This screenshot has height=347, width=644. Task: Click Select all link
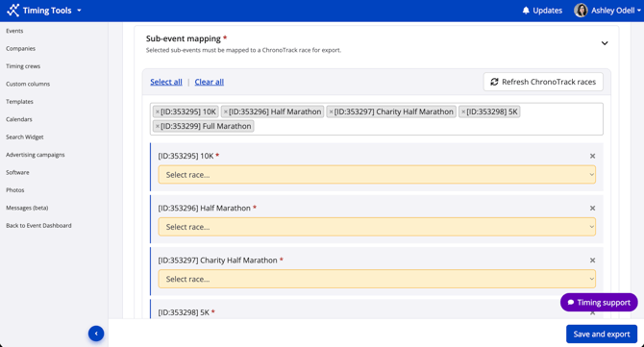tap(166, 82)
